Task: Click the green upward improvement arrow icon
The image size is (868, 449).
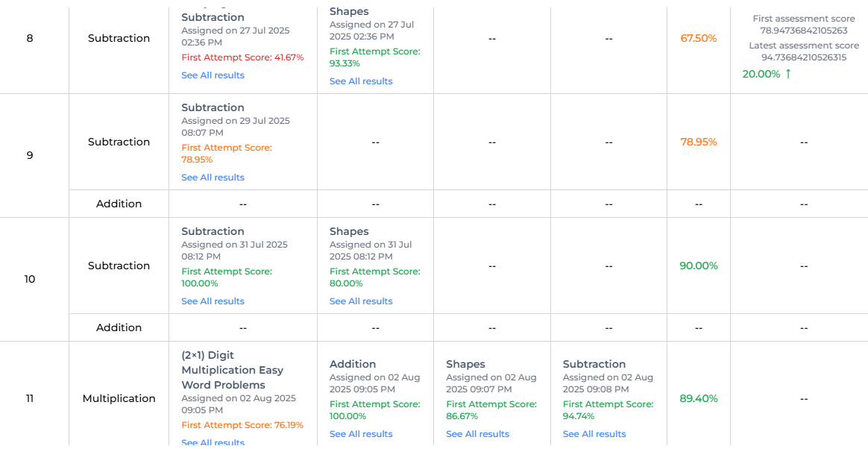Action: point(788,74)
